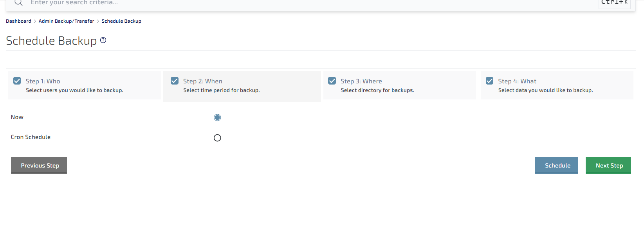Focus the search criteria input field
This screenshot has height=236, width=644.
pyautogui.click(x=274, y=3)
